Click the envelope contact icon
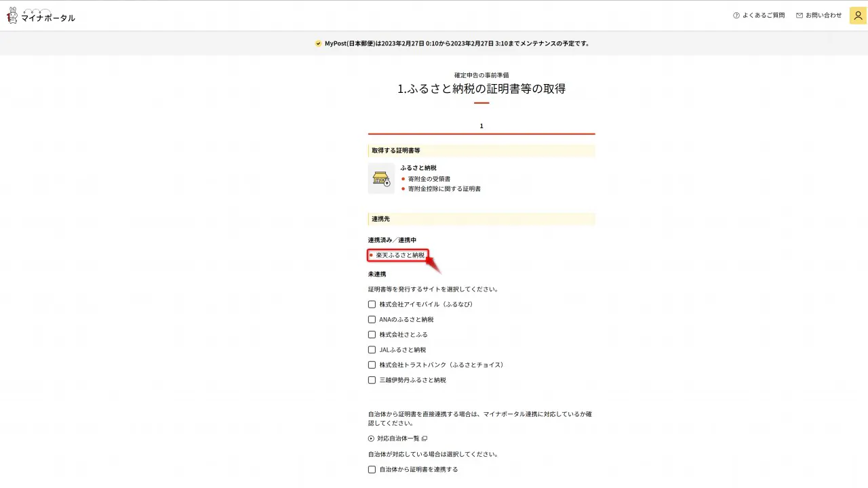The width and height of the screenshot is (868, 488). tap(800, 16)
